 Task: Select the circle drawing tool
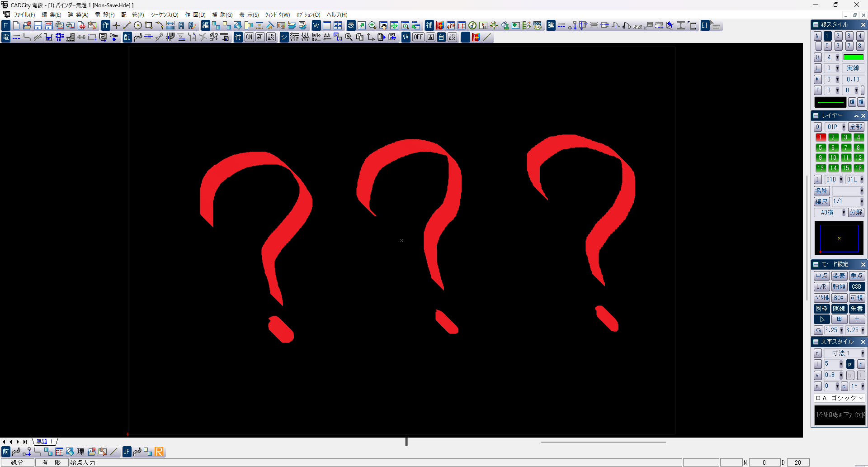138,26
